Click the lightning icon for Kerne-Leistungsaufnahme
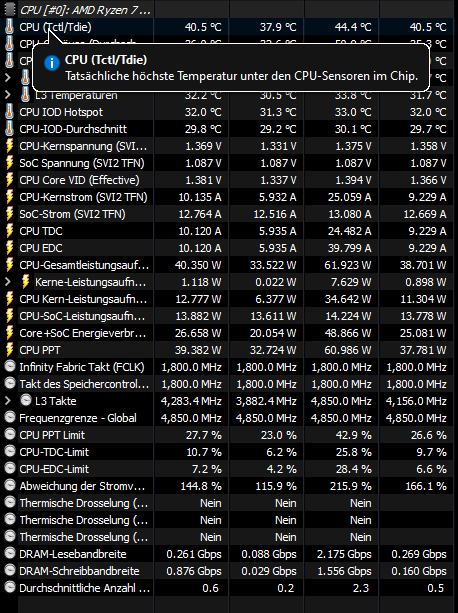The image size is (458, 613). pyautogui.click(x=25, y=282)
